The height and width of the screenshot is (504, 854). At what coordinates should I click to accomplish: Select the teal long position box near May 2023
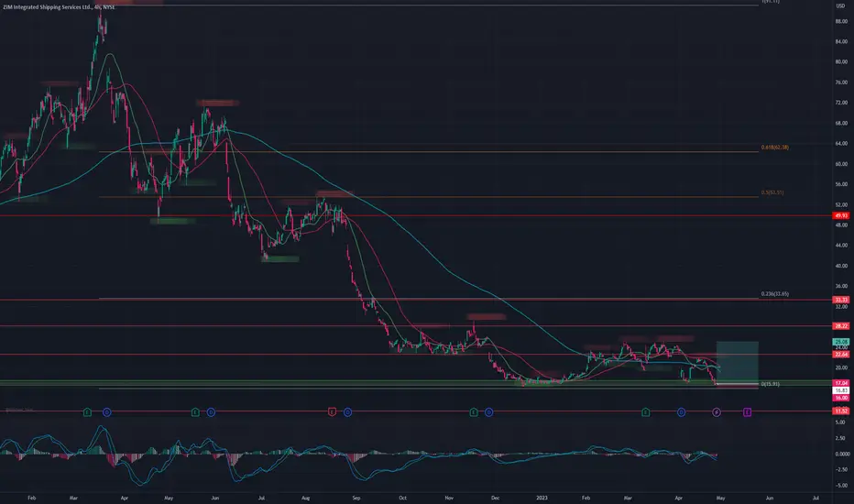click(x=738, y=362)
